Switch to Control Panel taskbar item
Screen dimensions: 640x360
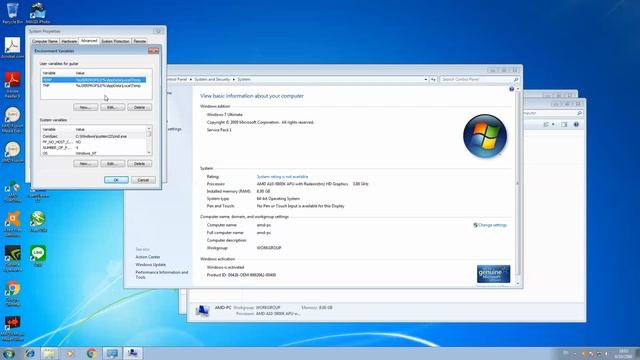[112, 353]
